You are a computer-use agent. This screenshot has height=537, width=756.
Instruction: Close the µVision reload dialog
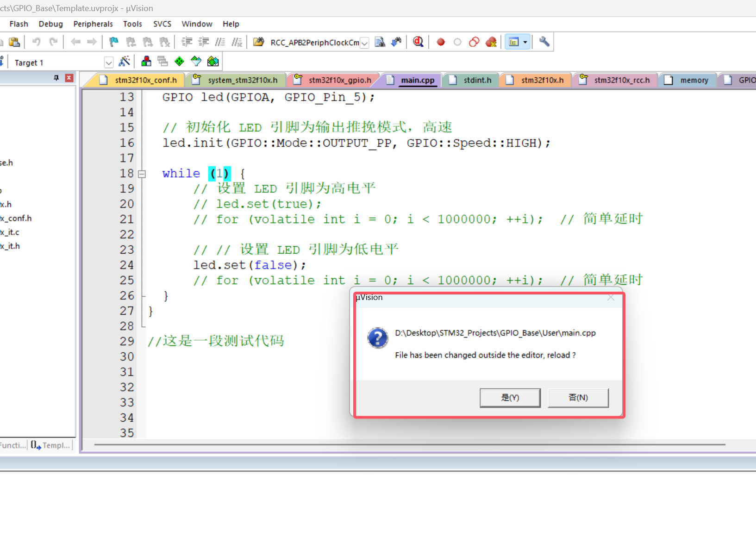[x=611, y=298]
